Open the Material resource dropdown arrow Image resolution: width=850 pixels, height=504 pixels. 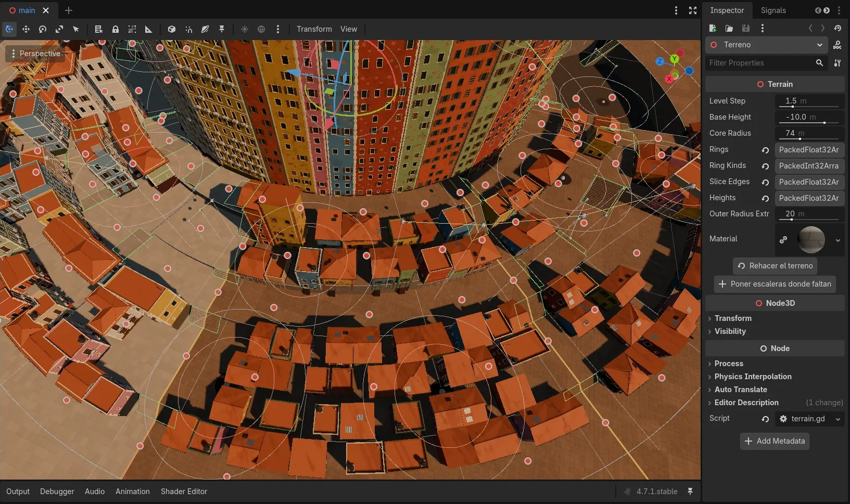[x=838, y=240]
